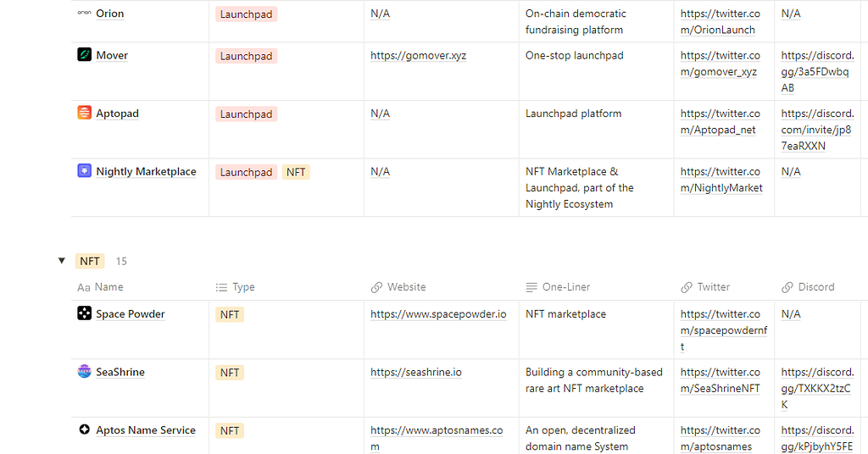
Task: Open the seashrine.io website link
Action: [x=416, y=372]
